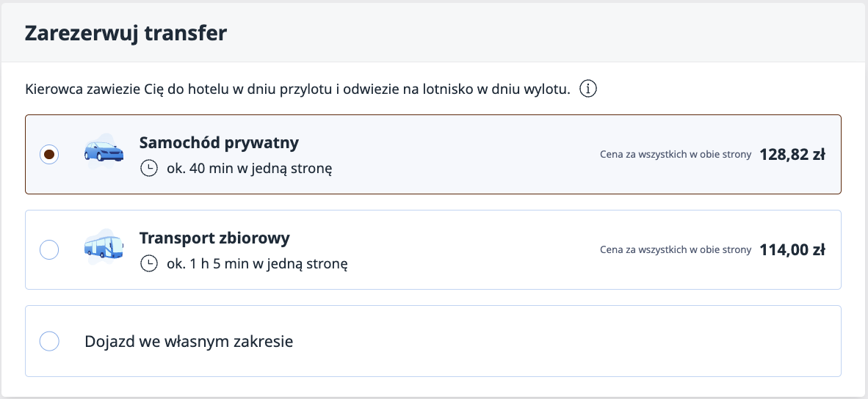Screen dimensions: 868x399
Task: Click the 128,82 zł price
Action: pos(792,155)
